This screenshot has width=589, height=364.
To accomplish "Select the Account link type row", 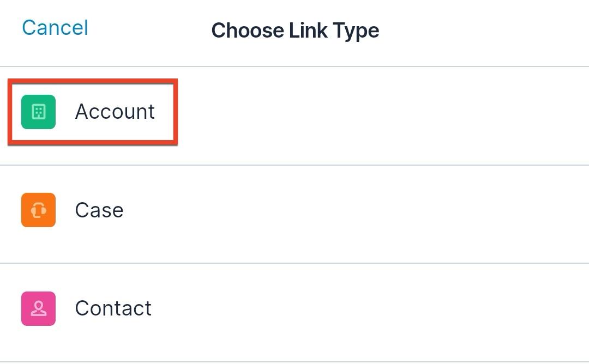I will [x=115, y=112].
